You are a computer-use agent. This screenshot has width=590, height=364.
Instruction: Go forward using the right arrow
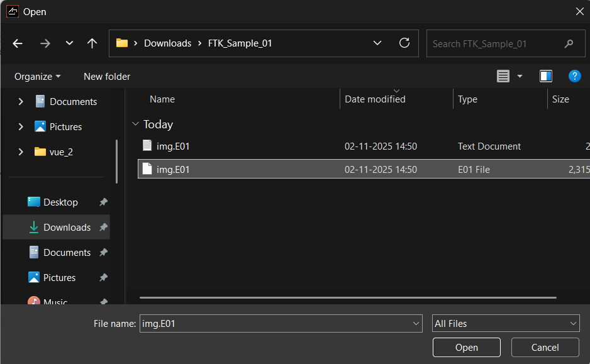pyautogui.click(x=45, y=43)
